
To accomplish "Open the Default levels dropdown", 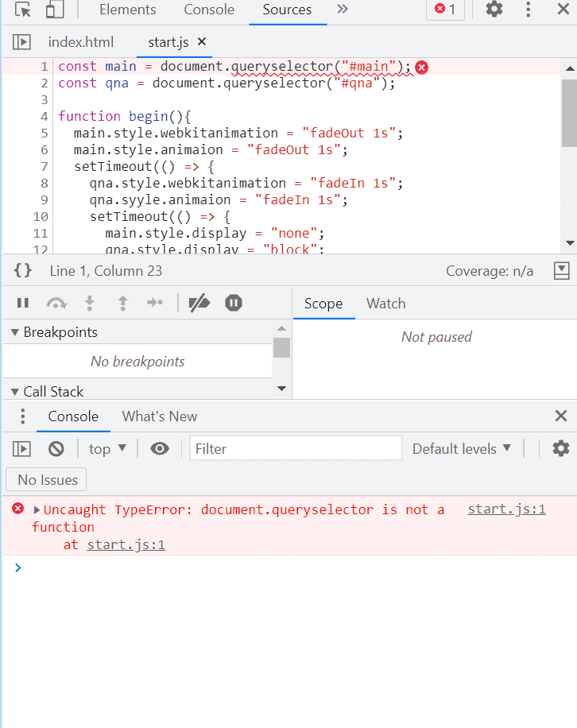I will click(462, 449).
